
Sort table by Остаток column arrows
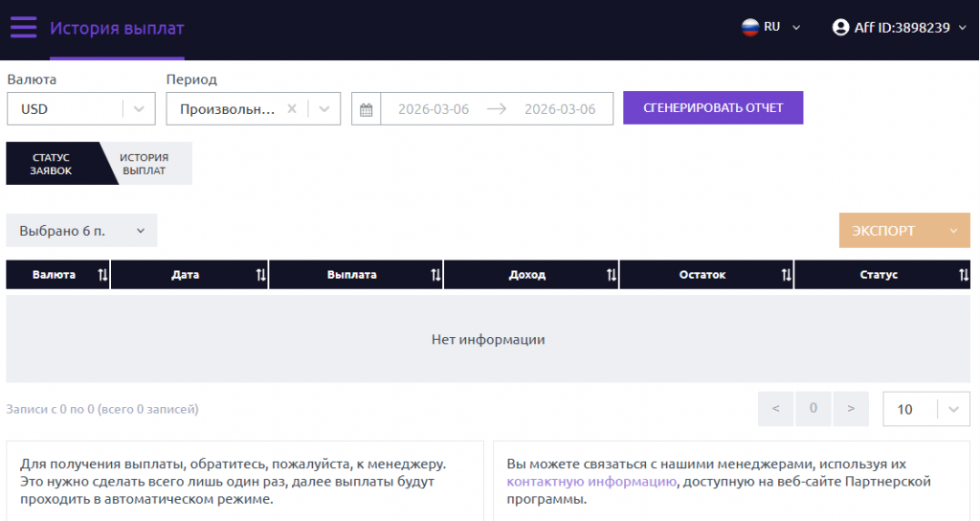pyautogui.click(x=786, y=275)
